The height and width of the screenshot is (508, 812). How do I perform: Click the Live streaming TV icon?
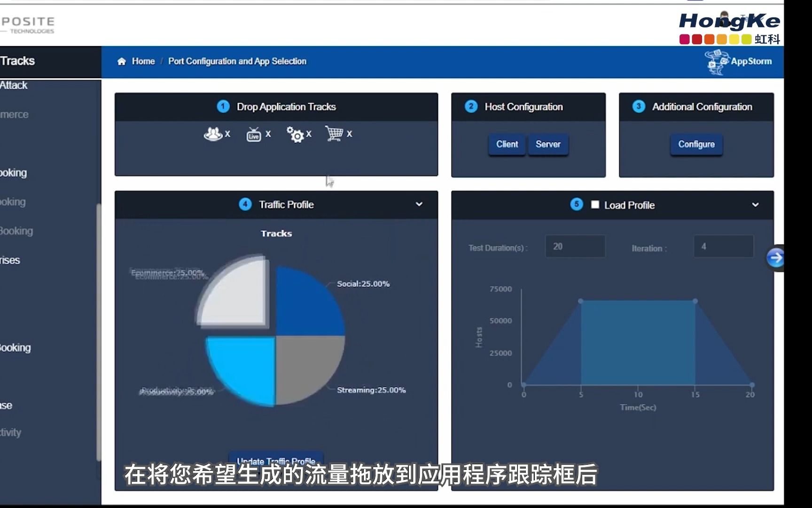point(253,135)
